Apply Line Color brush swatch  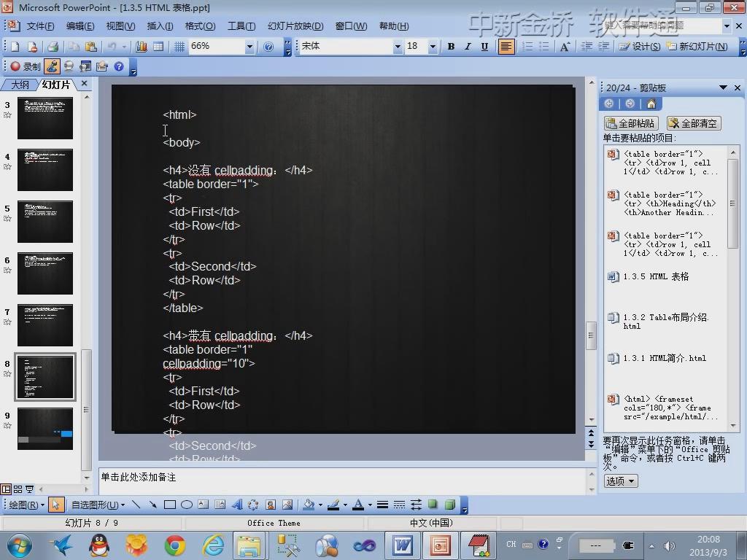(333, 505)
